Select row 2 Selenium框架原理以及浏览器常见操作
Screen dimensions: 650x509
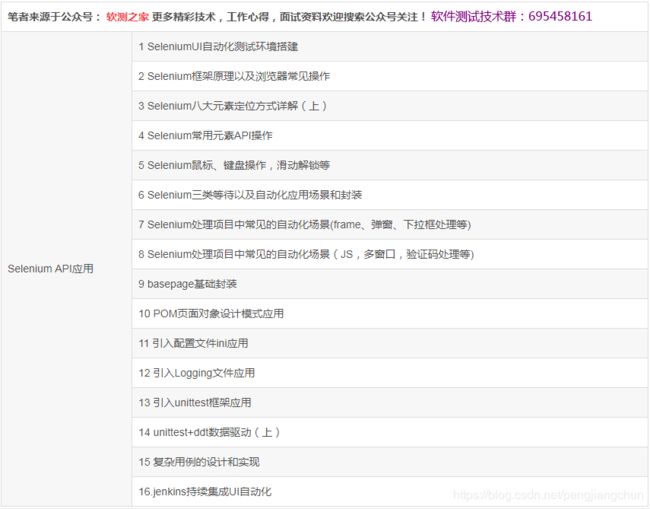pyautogui.click(x=390, y=76)
